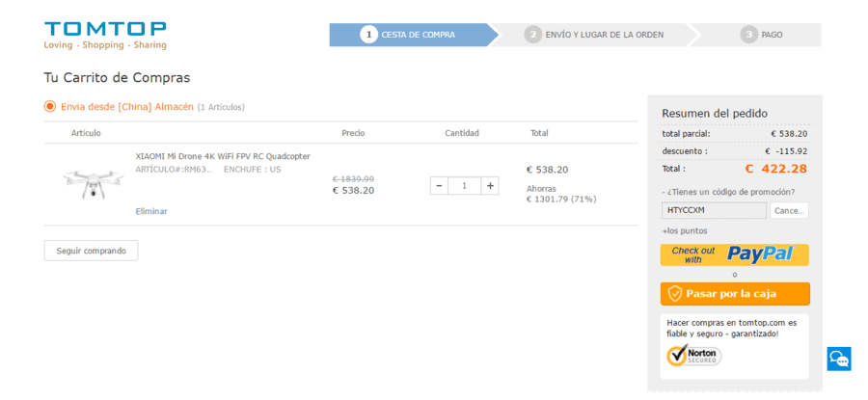
Task: Click the step 2 number circle
Action: pos(532,35)
